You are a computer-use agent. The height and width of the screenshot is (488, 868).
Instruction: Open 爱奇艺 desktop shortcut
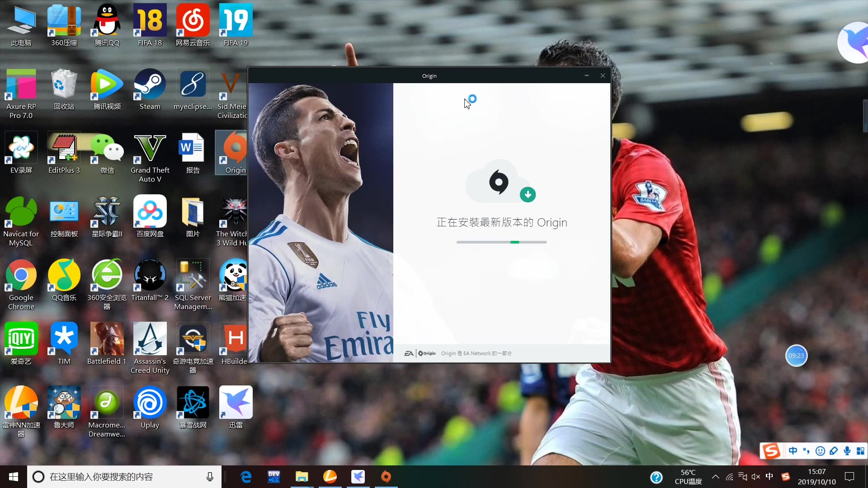[21, 344]
